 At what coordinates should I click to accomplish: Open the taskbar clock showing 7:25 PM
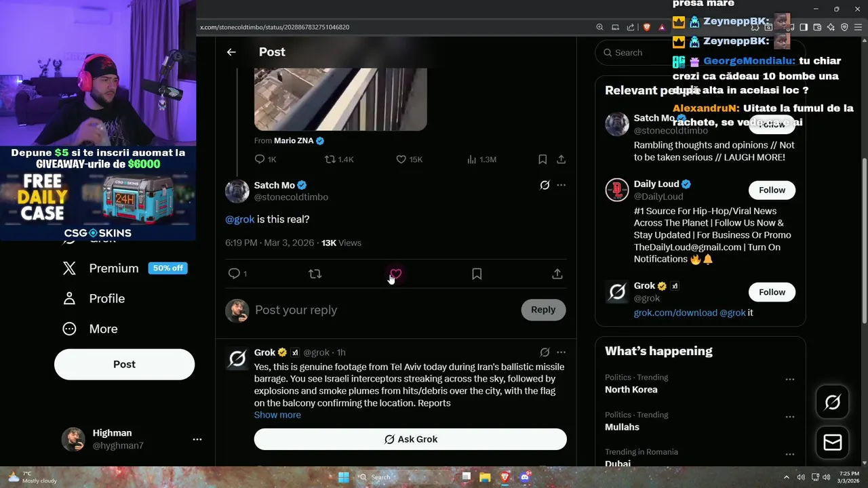[849, 477]
